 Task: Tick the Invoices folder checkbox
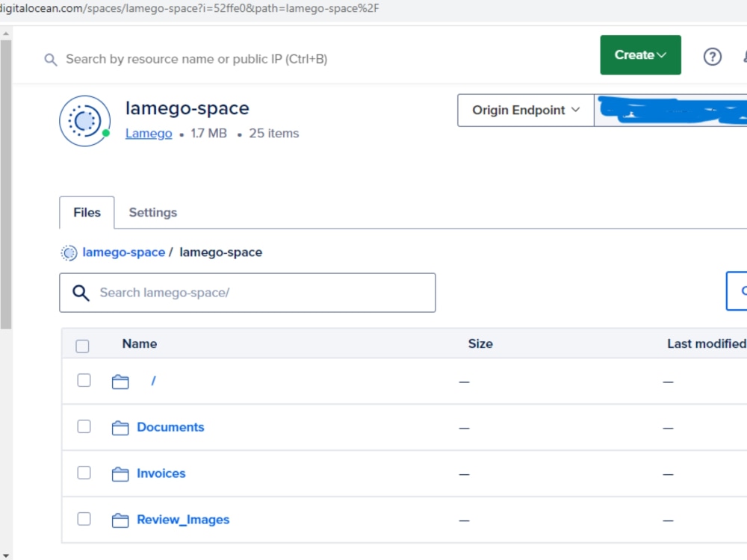click(x=84, y=473)
